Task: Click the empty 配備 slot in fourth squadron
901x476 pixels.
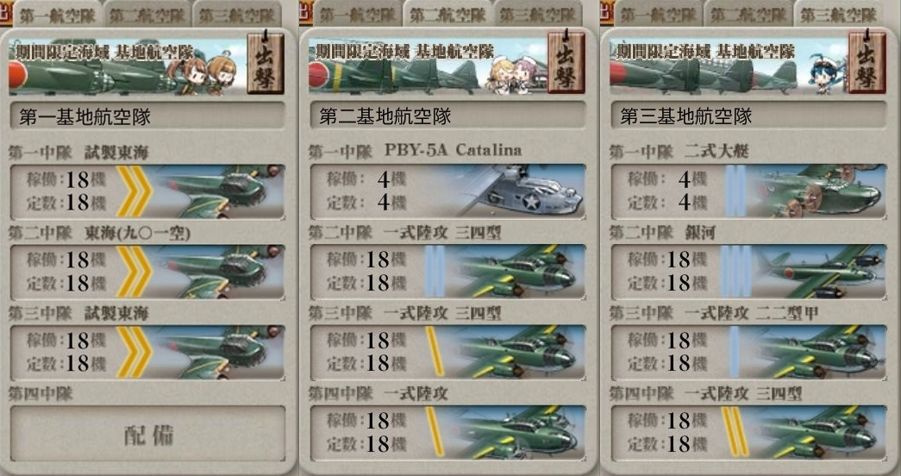Action: [x=148, y=433]
